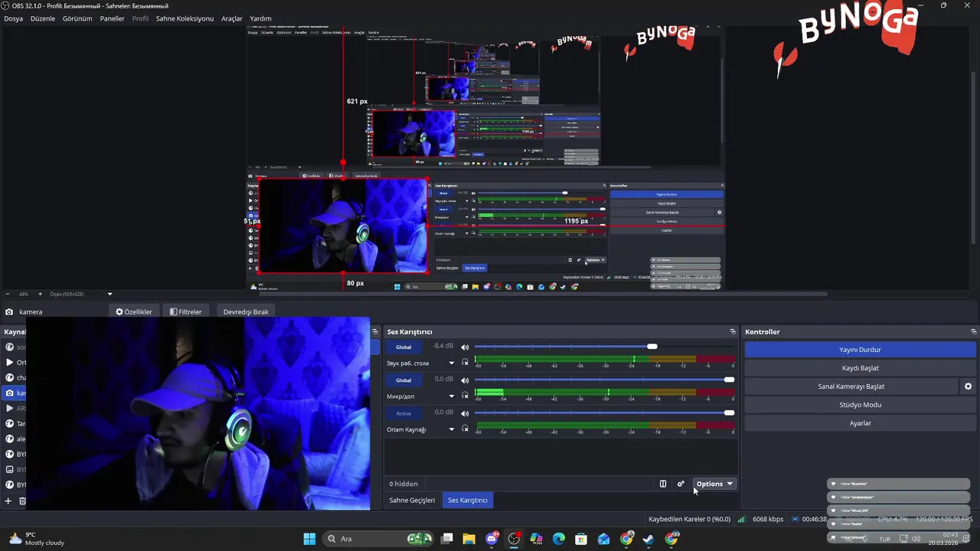Select the cha browser source row
The image size is (980, 551).
pyautogui.click(x=14, y=378)
